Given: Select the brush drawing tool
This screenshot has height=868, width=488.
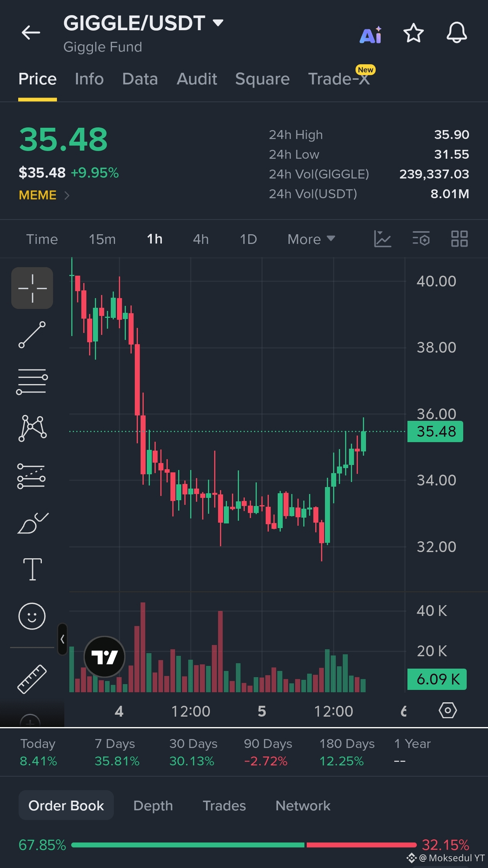Looking at the screenshot, I should pos(33,523).
